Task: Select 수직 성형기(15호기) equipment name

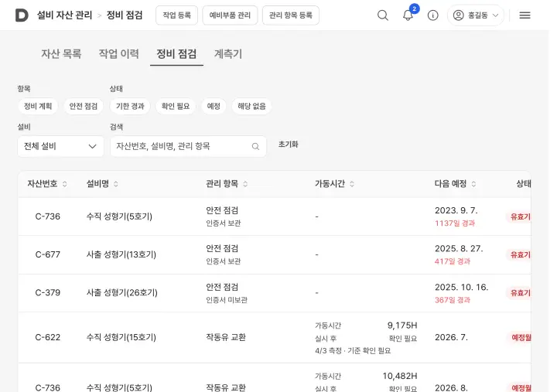Action: pyautogui.click(x=121, y=337)
